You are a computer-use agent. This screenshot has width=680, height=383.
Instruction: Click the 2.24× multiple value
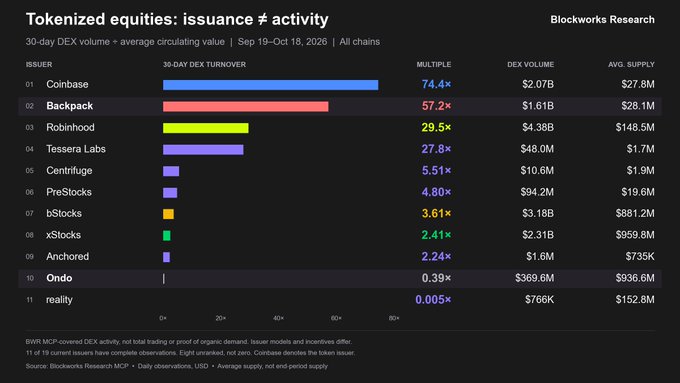(x=436, y=256)
